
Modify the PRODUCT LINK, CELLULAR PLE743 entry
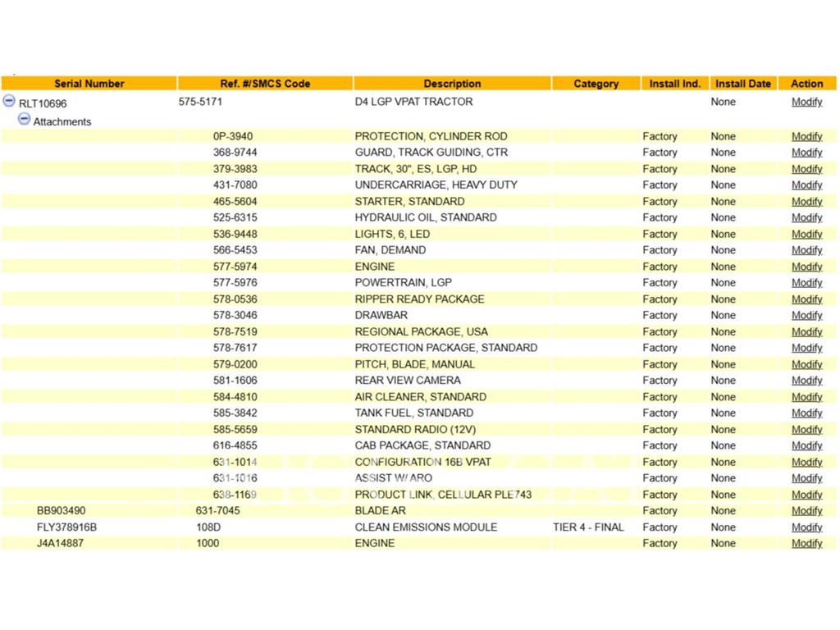click(x=807, y=495)
